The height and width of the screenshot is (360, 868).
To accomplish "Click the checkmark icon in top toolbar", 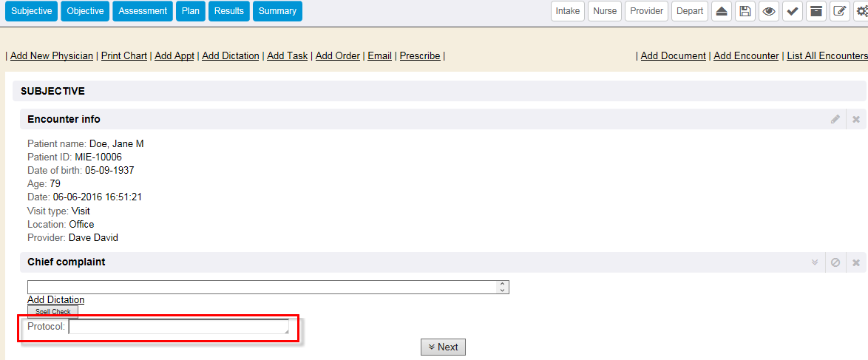I will pyautogui.click(x=792, y=11).
